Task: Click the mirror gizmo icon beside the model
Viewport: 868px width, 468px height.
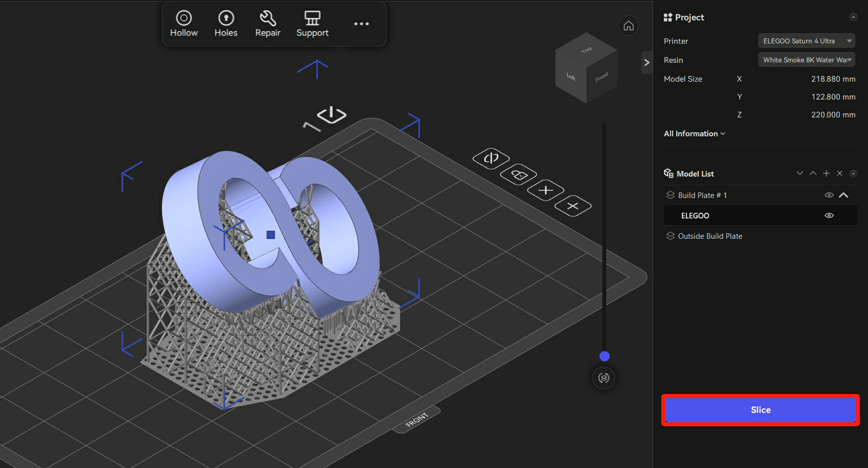Action: pos(491,158)
